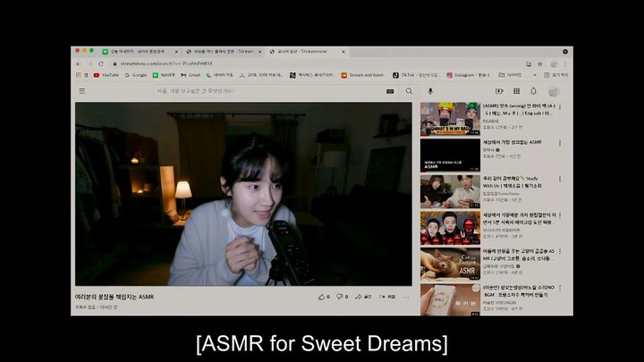Select the active third Streamnow tab
Image resolution: width=644 pixels, height=362 pixels.
click(307, 52)
